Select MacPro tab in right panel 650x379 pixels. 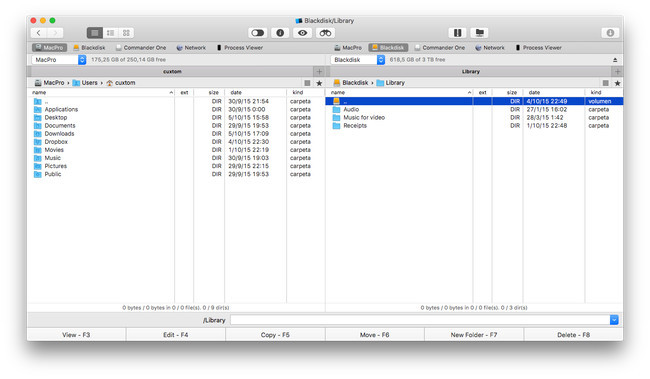pos(348,48)
